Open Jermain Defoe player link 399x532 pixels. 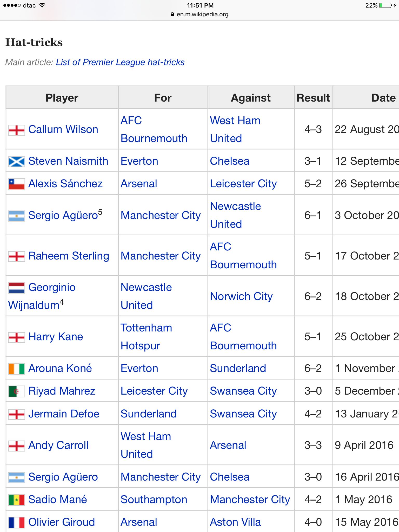point(64,414)
